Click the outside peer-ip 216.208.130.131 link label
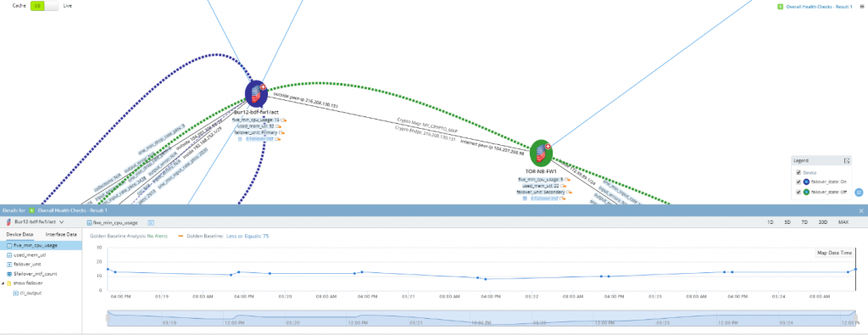Viewport: 868px width, 335px height. click(306, 100)
